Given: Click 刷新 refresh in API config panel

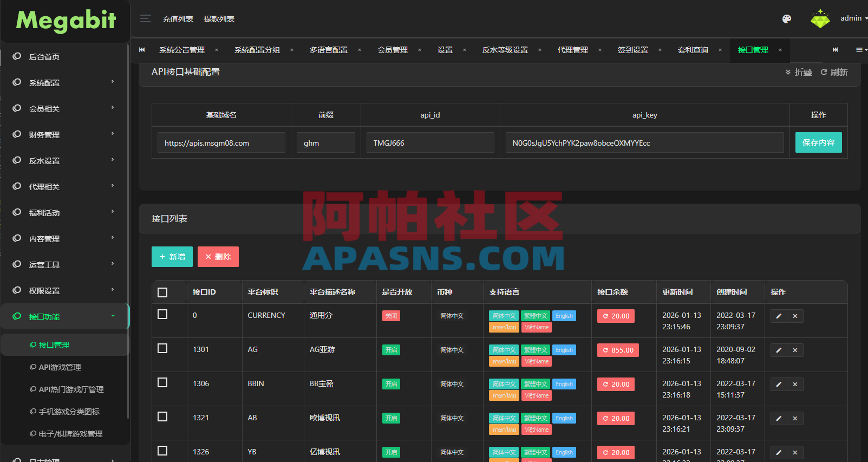Looking at the screenshot, I should coord(834,72).
